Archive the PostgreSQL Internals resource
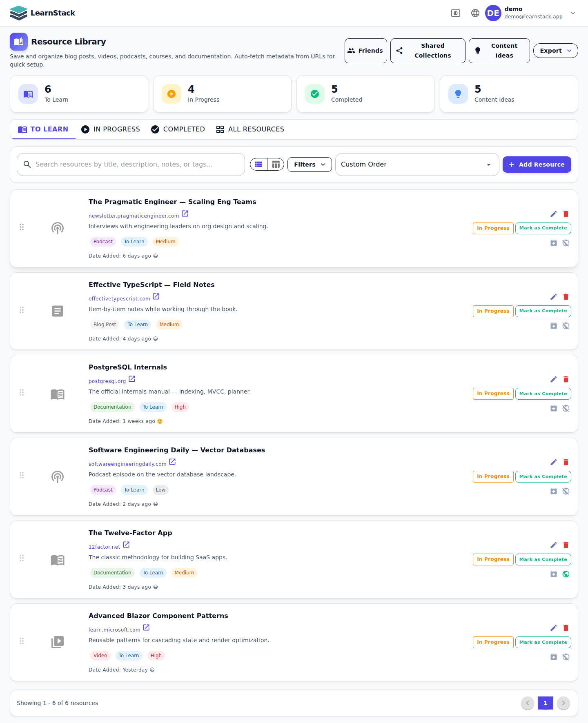This screenshot has width=588, height=723. pyautogui.click(x=554, y=408)
